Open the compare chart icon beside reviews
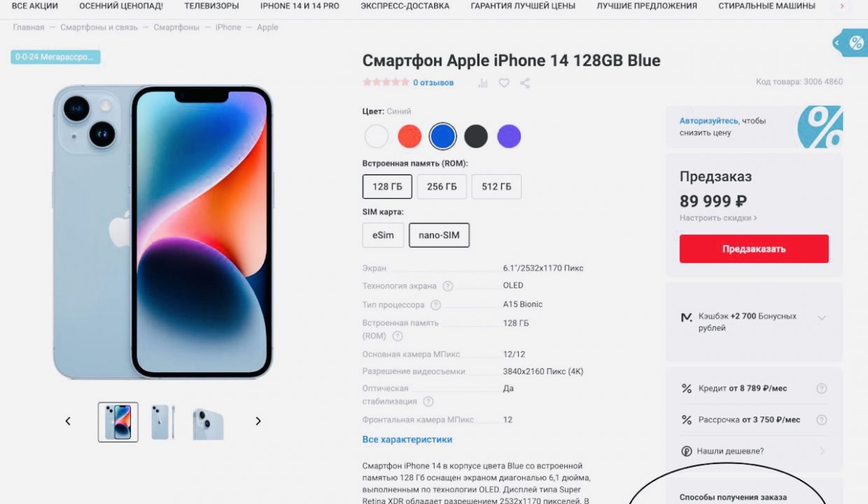Image resolution: width=868 pixels, height=504 pixels. coord(483,83)
